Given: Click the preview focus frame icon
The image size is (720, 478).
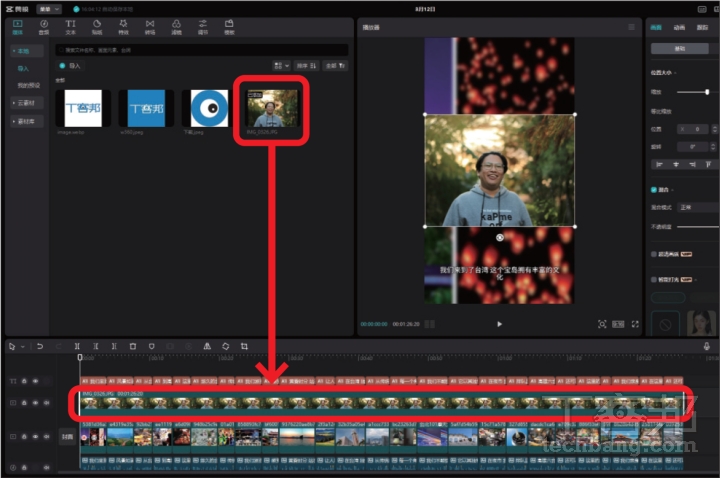Looking at the screenshot, I should pyautogui.click(x=602, y=324).
